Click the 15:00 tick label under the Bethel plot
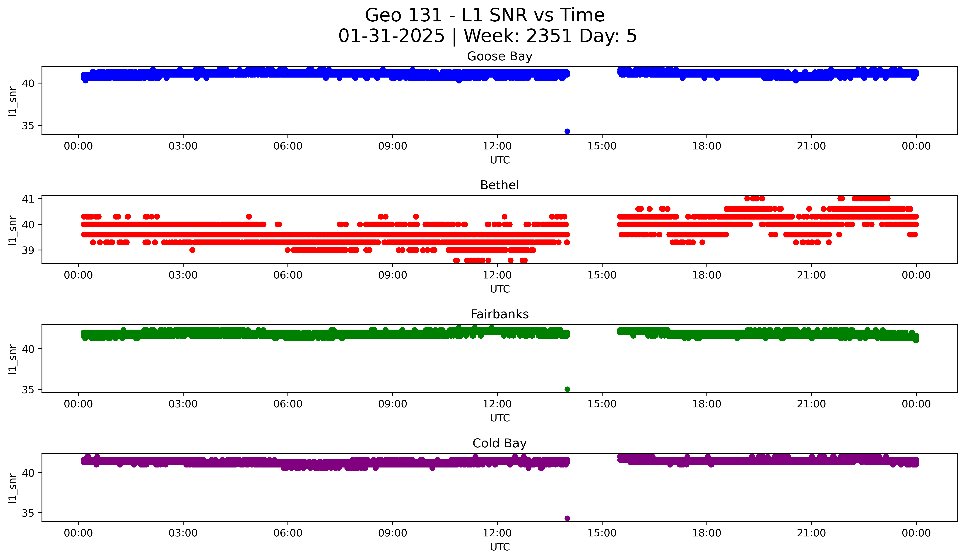Viewport: 965px width, 560px height. click(602, 275)
